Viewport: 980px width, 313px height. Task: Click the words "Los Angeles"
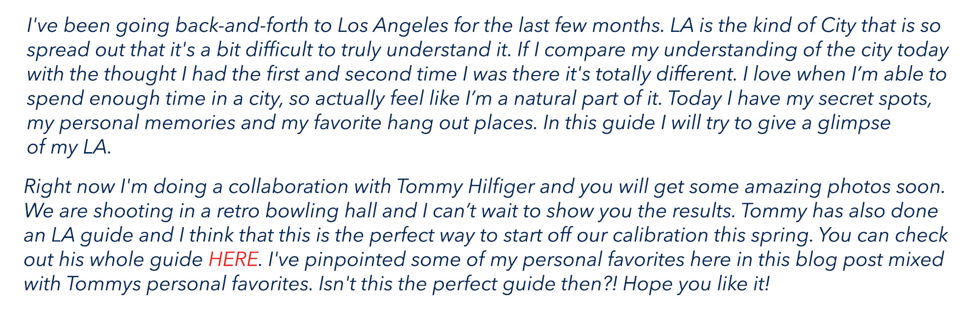(x=392, y=26)
